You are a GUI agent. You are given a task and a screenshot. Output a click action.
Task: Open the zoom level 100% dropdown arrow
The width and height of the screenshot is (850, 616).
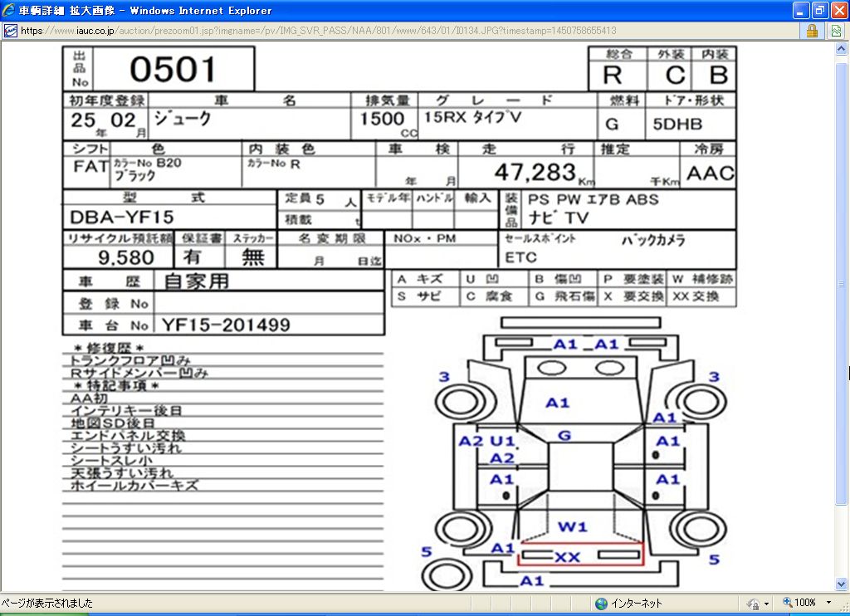[x=828, y=604]
